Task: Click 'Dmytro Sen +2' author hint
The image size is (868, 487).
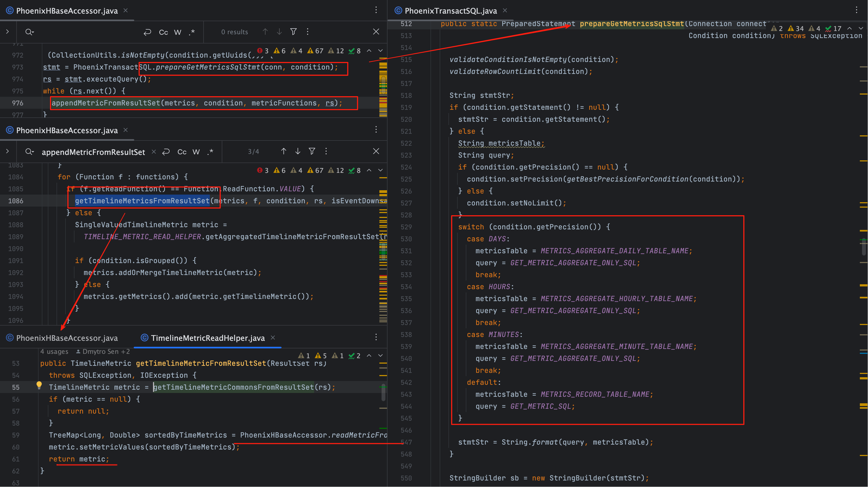Action: (103, 351)
